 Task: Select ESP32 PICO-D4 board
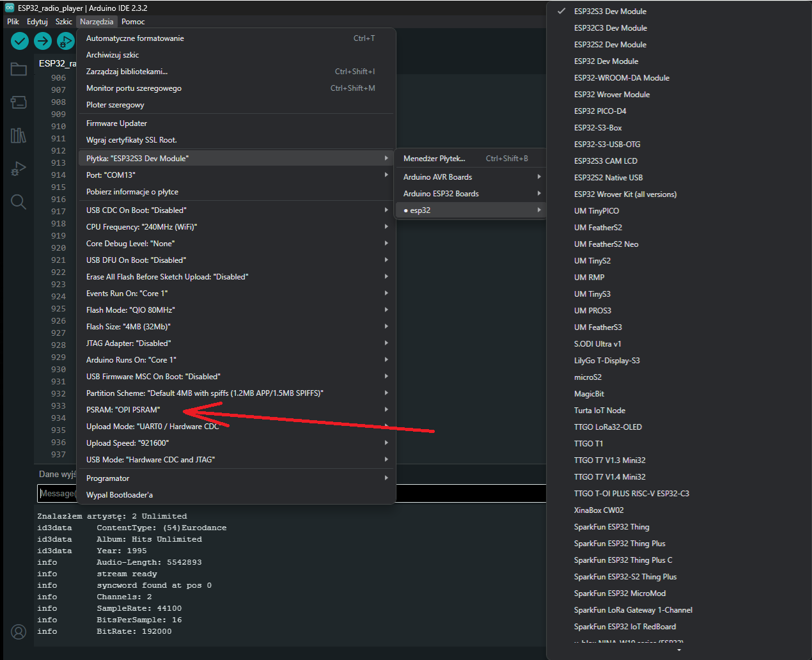pyautogui.click(x=679, y=111)
